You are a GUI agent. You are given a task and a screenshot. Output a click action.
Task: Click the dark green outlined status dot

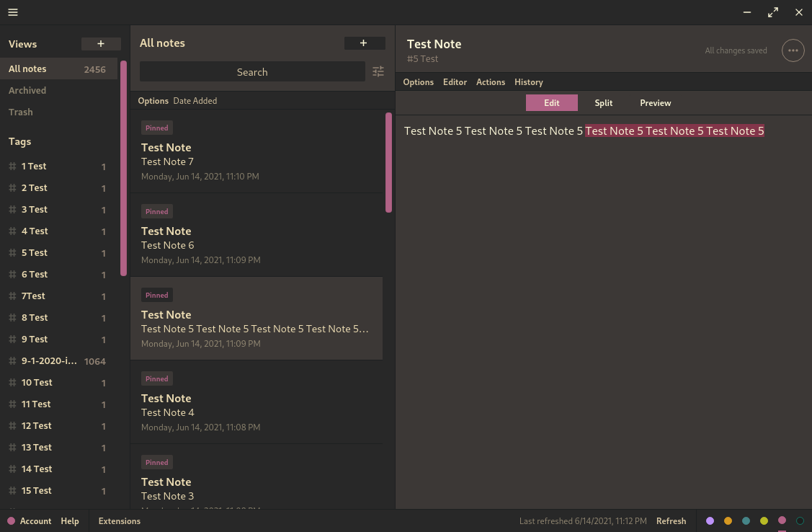[x=800, y=520]
